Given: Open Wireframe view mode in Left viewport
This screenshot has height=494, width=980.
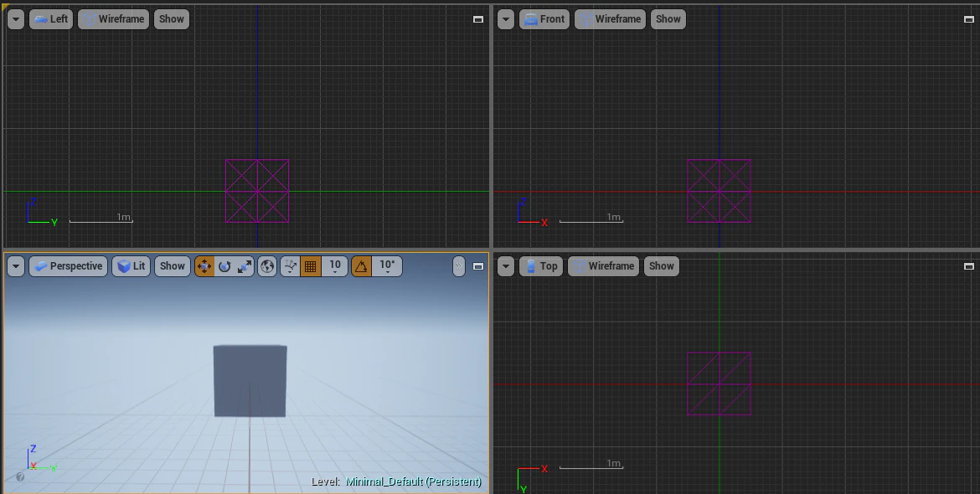Looking at the screenshot, I should (114, 19).
